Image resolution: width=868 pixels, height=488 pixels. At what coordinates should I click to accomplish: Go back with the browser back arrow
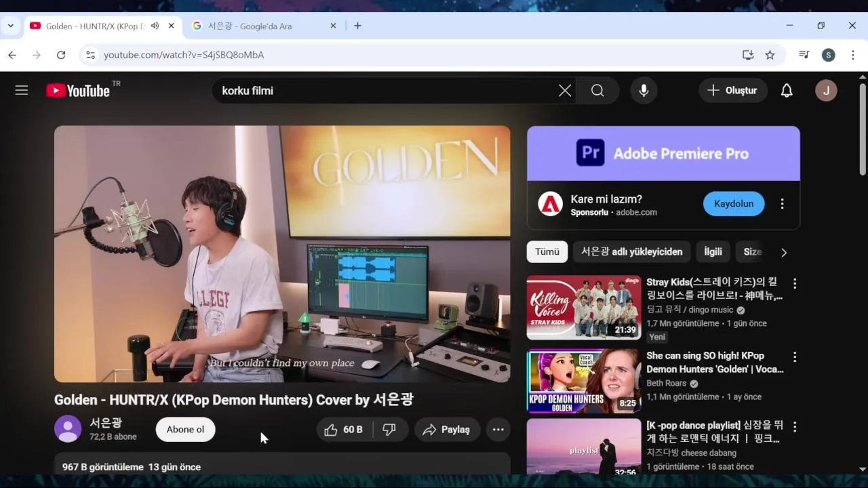(12, 55)
